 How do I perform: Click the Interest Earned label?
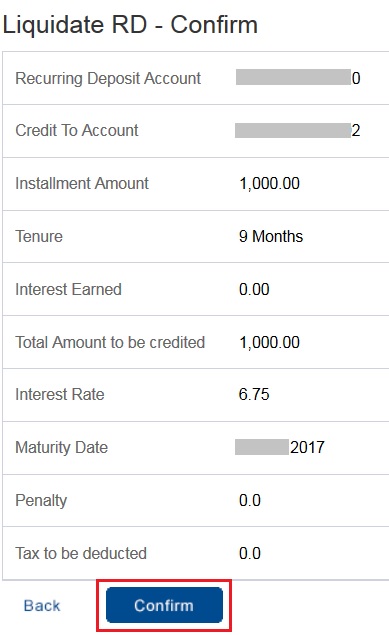coord(68,289)
